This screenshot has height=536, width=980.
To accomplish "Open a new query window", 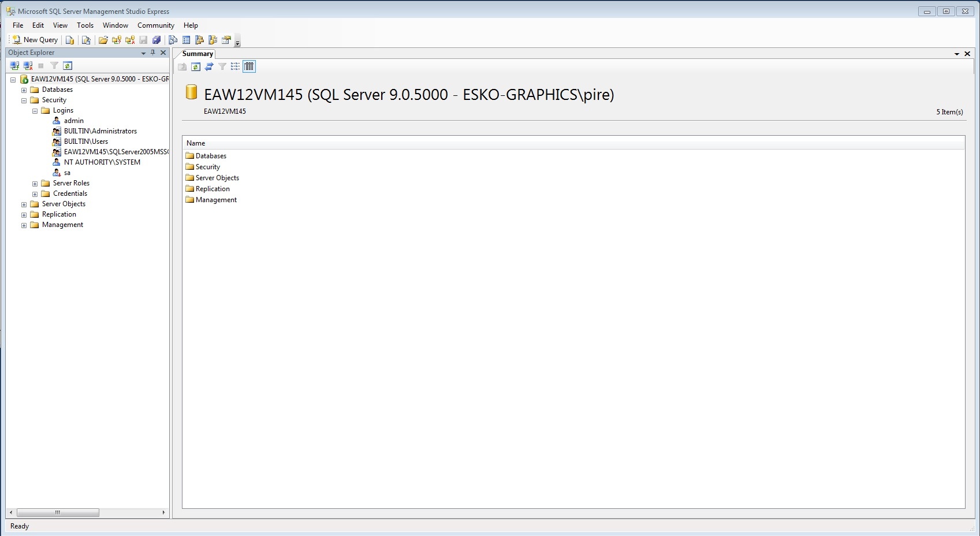I will tap(35, 39).
